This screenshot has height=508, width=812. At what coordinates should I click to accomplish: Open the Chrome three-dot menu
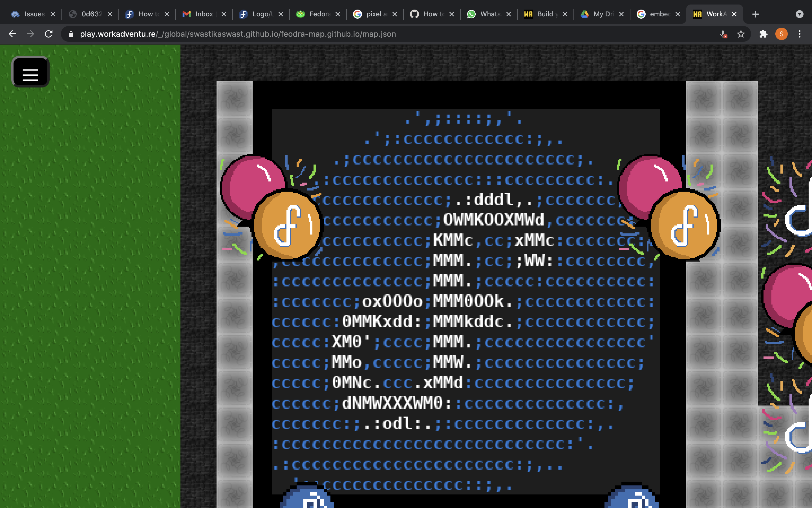(x=800, y=34)
